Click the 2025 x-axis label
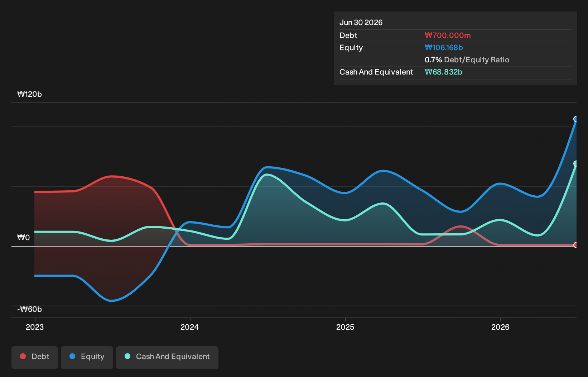The image size is (588, 377). coord(345,327)
